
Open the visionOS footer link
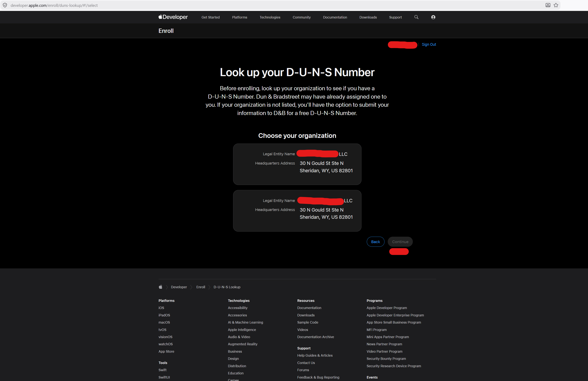[x=166, y=337]
